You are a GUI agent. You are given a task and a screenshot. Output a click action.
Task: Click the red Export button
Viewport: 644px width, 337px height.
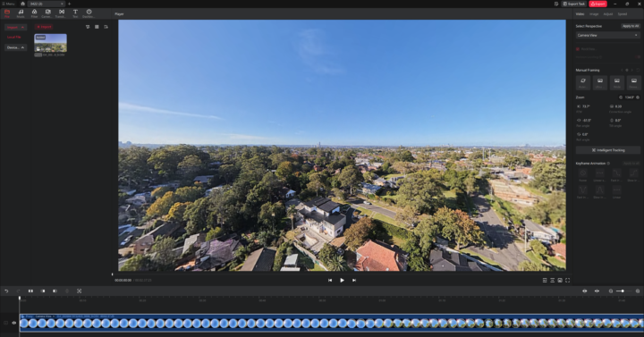click(597, 4)
